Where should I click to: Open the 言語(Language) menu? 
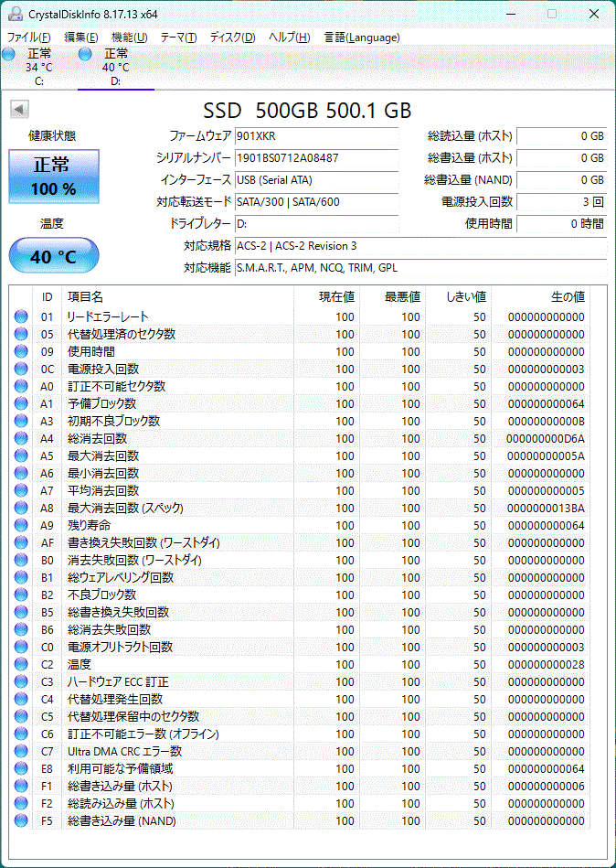[x=362, y=38]
